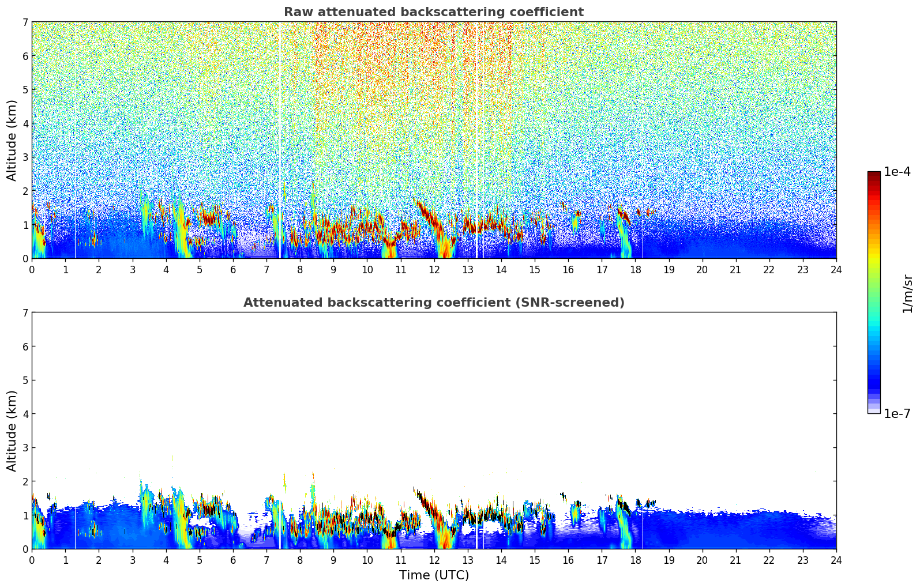Select the bottom plot's 'Altitude (km)' label

[x=12, y=431]
